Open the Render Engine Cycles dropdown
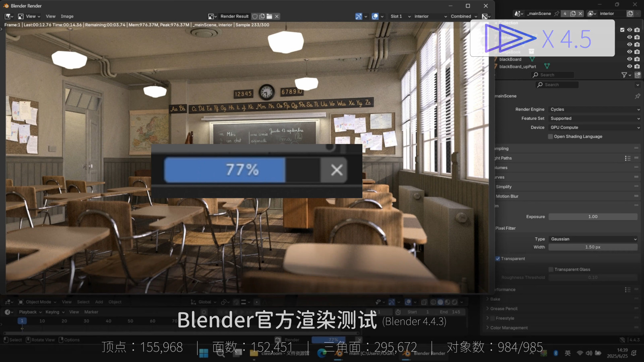The height and width of the screenshot is (362, 644). (594, 109)
